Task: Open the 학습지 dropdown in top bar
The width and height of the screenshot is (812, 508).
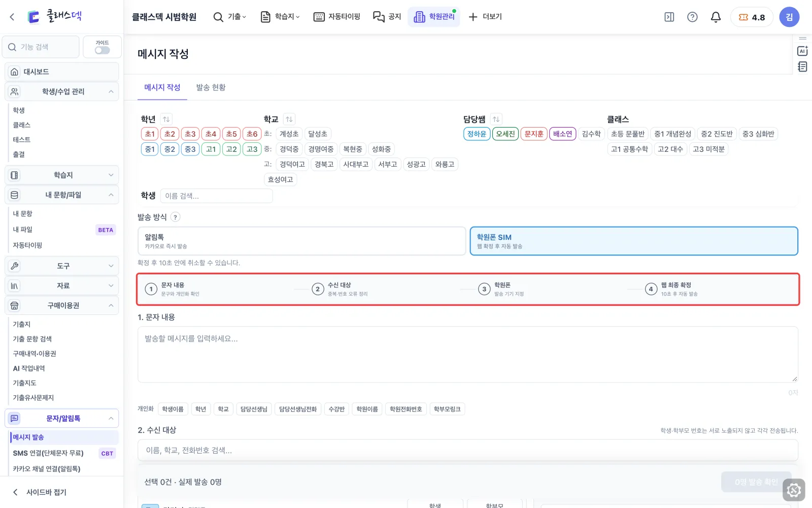Action: tap(280, 17)
